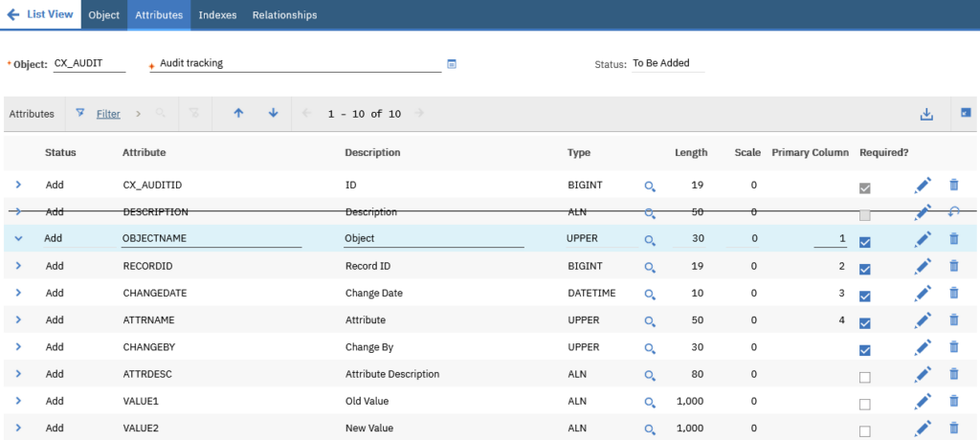
Task: Go back to List View
Action: (40, 13)
